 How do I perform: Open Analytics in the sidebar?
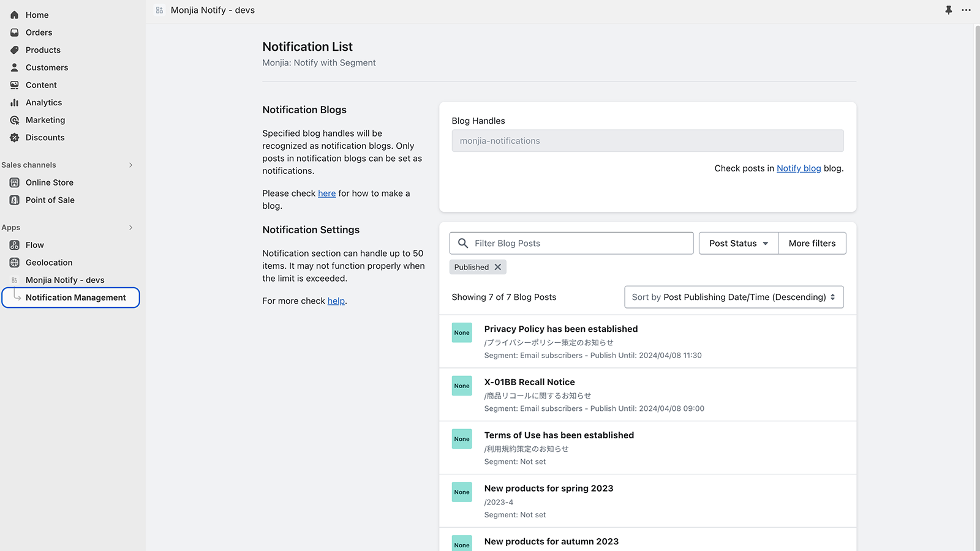tap(43, 102)
